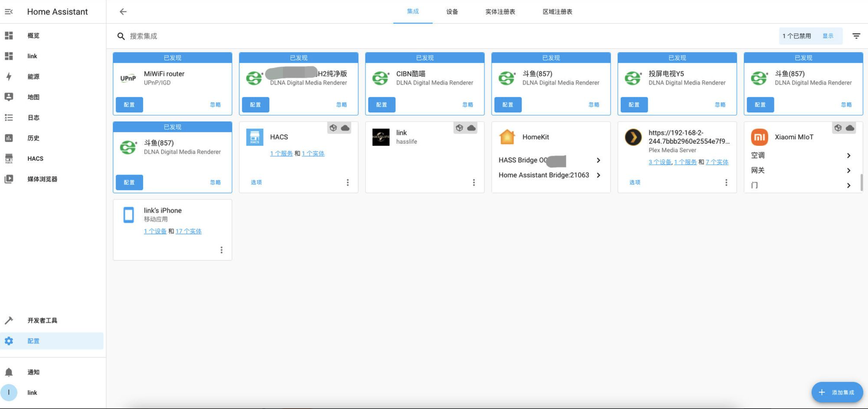Click the hasslife logo on link card
The width and height of the screenshot is (868, 409).
click(381, 137)
